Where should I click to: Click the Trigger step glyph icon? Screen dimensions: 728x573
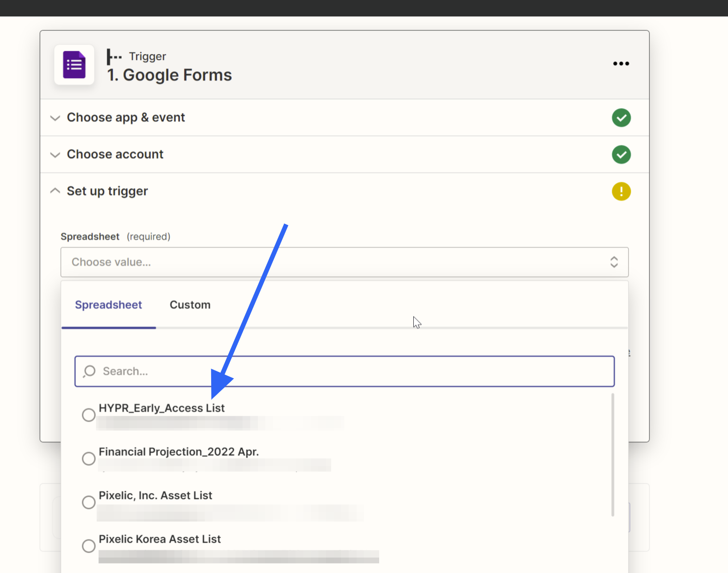click(114, 57)
